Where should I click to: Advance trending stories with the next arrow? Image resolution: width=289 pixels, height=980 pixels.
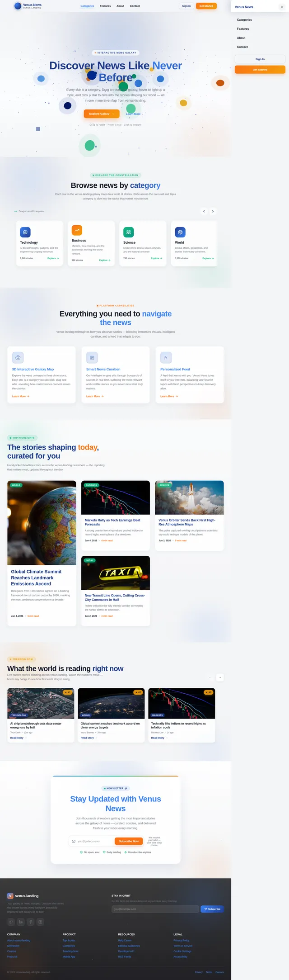(x=220, y=677)
